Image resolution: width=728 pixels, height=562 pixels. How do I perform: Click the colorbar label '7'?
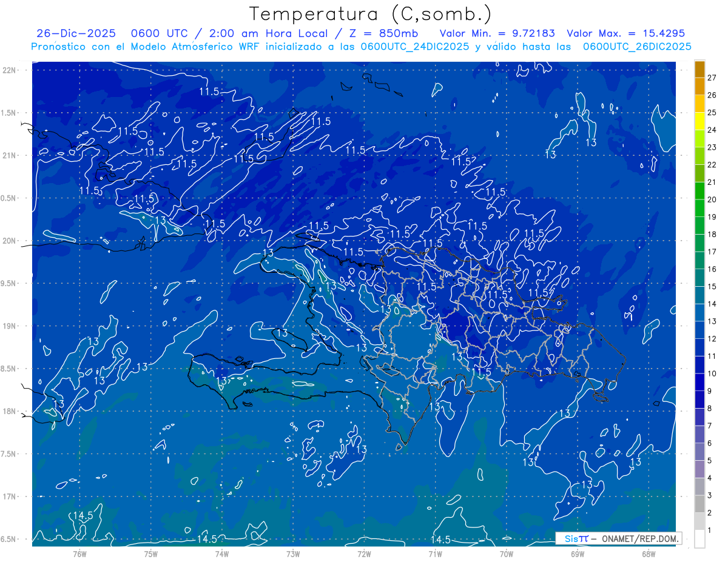[710, 426]
